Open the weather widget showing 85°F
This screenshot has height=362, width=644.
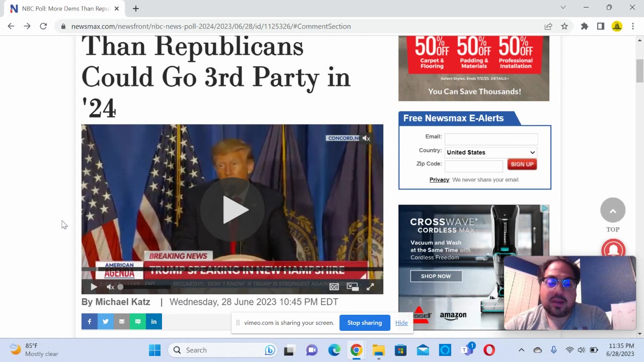pyautogui.click(x=34, y=350)
